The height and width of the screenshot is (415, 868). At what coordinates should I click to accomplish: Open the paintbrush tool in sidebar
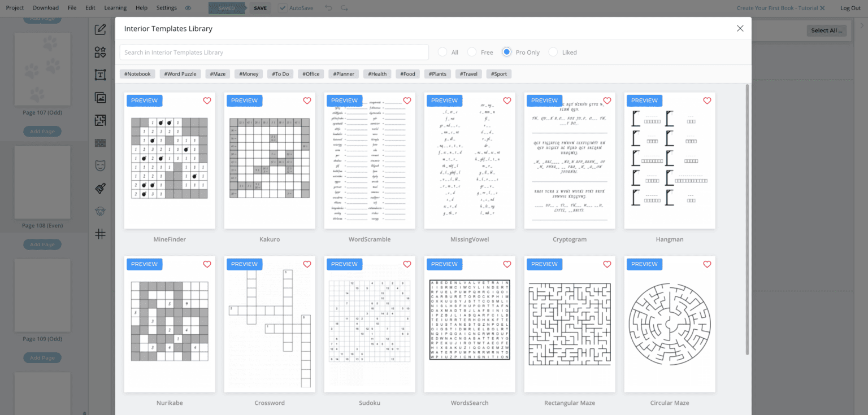click(101, 188)
